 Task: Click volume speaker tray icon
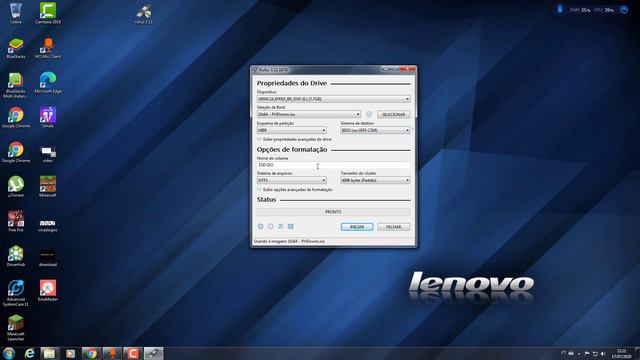[603, 353]
